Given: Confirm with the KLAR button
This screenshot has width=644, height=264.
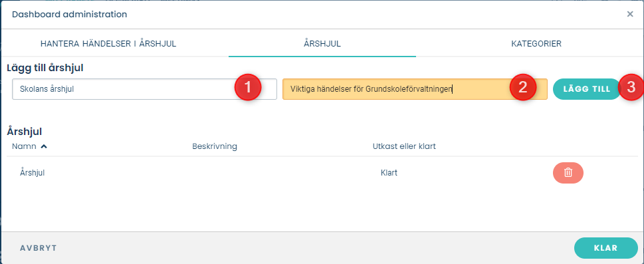Looking at the screenshot, I should coord(606,248).
